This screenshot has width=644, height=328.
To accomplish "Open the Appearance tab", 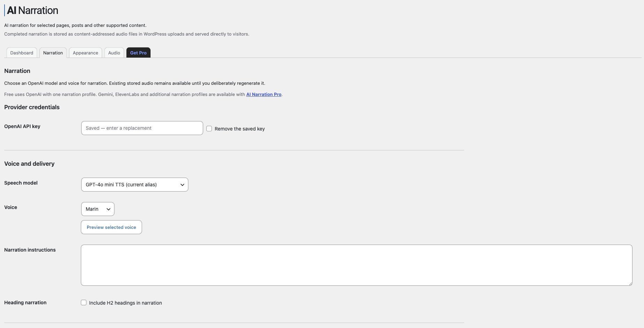I will [85, 53].
